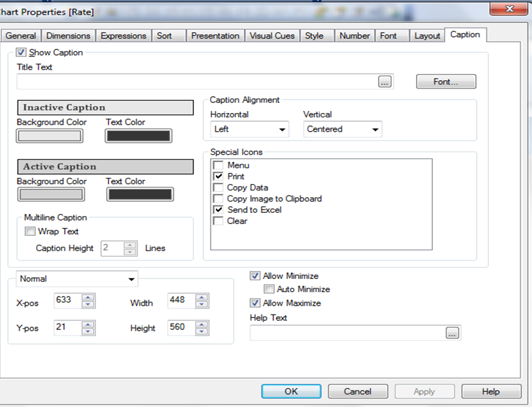Confirm changes with the OK button
Image resolution: width=532 pixels, height=407 pixels.
click(291, 391)
